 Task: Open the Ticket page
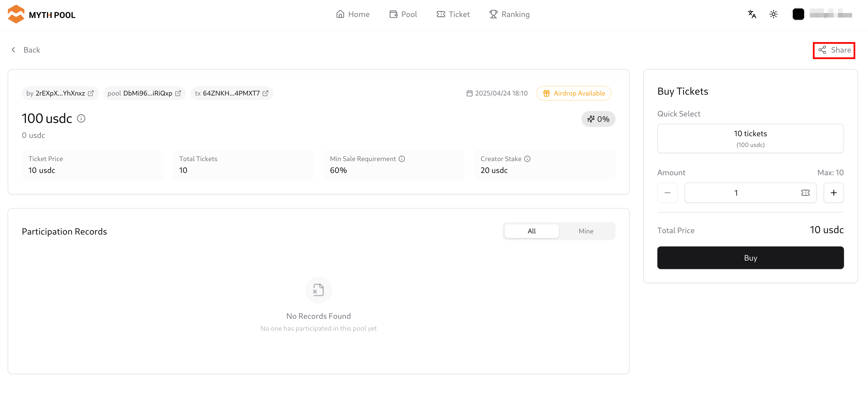(453, 14)
